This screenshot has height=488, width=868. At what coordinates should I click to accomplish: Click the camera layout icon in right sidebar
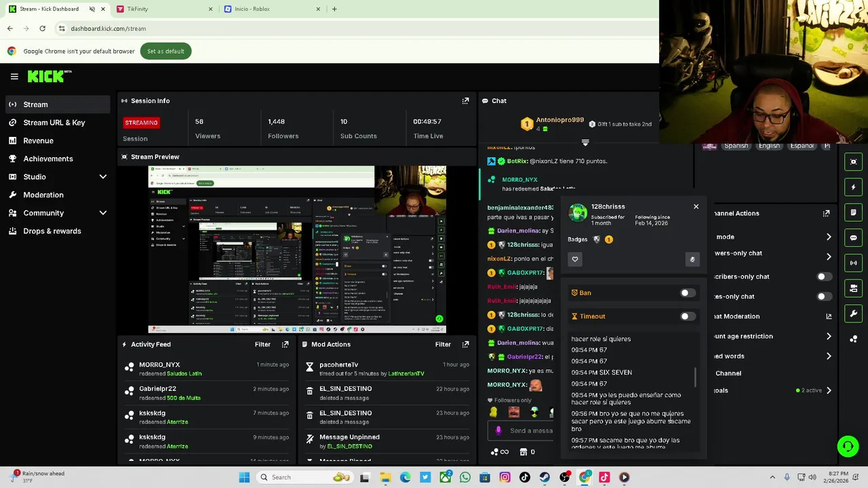coord(854,289)
